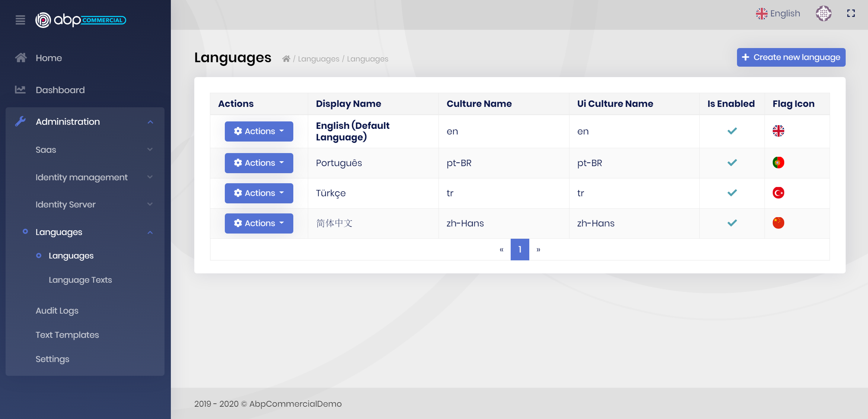Click Create new language button
868x419 pixels.
tap(791, 57)
